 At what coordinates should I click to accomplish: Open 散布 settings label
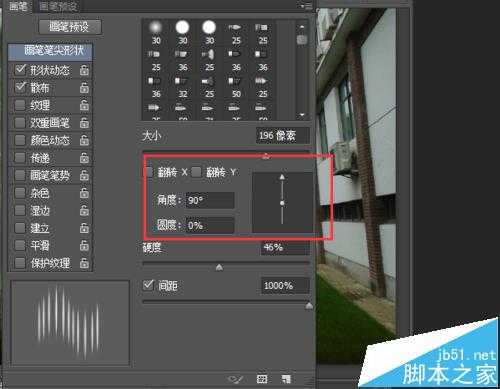tap(40, 88)
